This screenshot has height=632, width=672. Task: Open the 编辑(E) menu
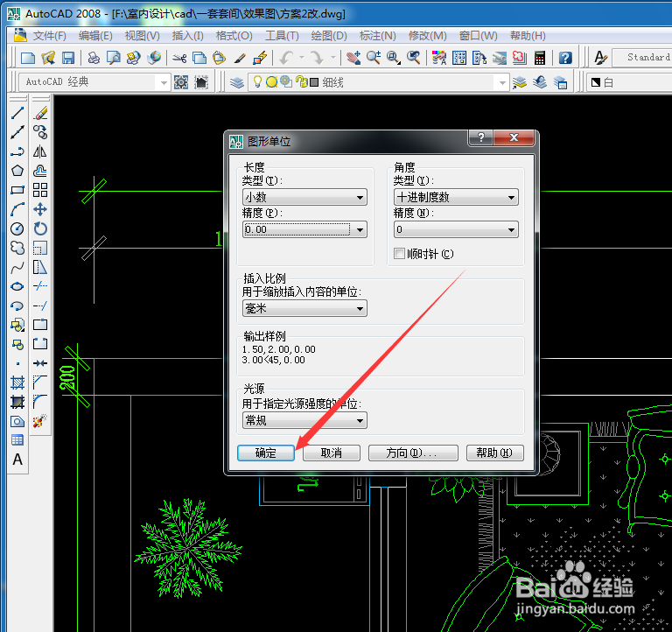pos(95,36)
